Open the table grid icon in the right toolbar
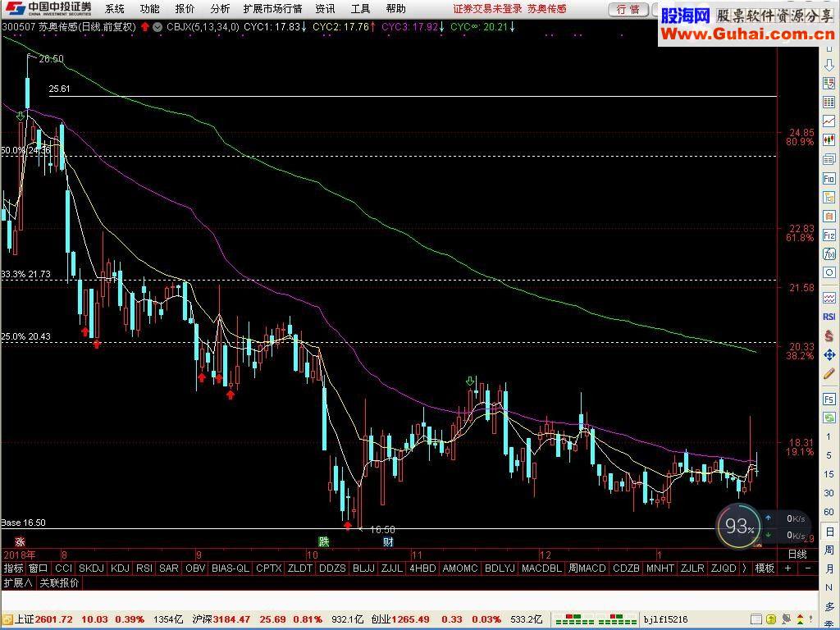 (x=829, y=102)
